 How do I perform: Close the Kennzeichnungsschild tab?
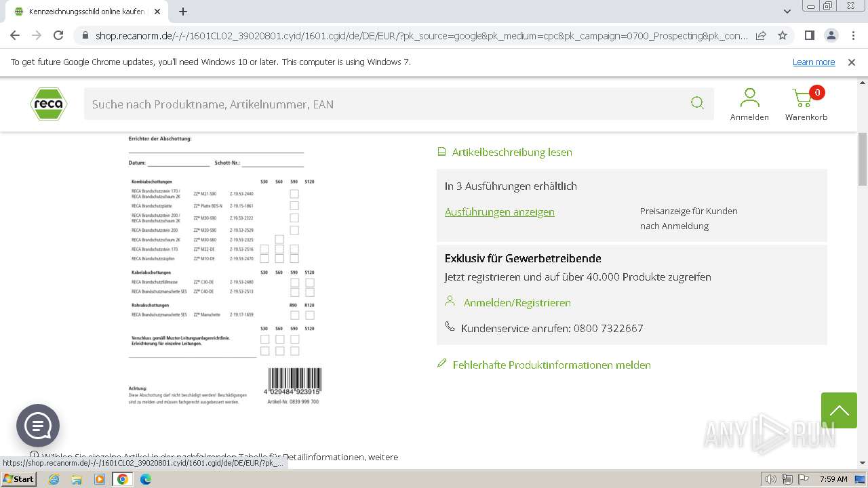[157, 12]
